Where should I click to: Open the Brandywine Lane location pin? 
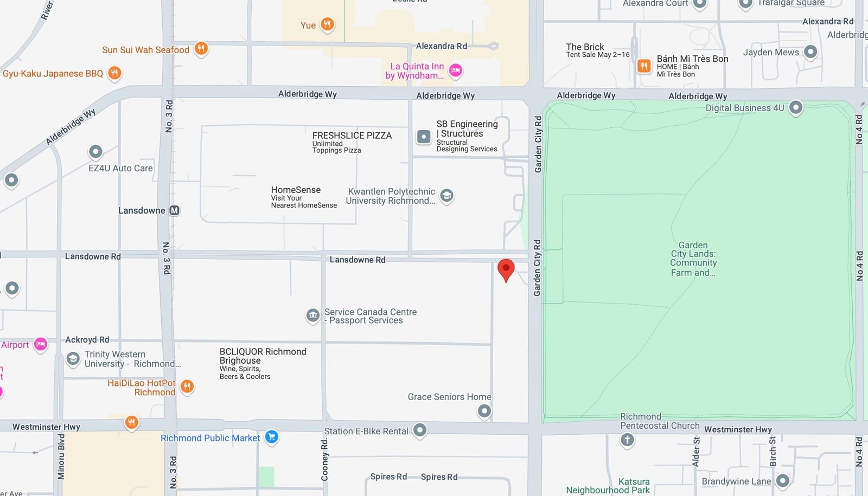point(782,481)
